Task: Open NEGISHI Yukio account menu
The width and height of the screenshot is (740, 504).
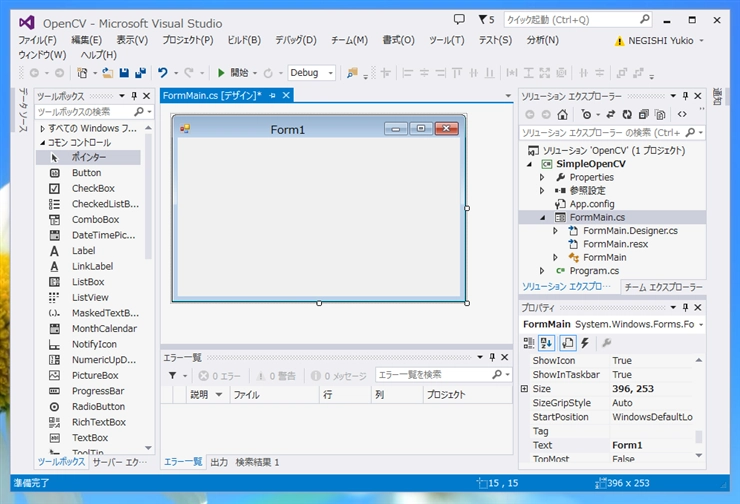Action: [666, 41]
